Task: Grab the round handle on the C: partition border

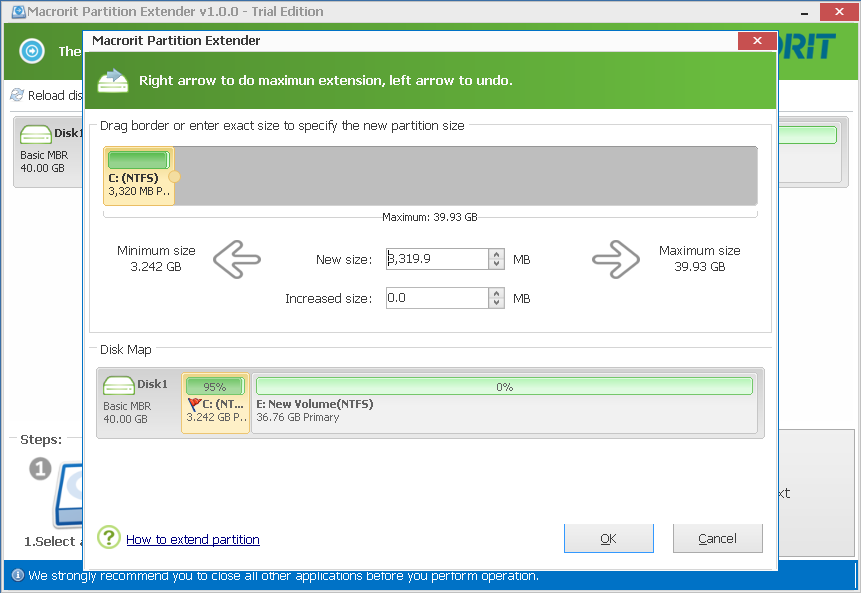Action: (175, 177)
